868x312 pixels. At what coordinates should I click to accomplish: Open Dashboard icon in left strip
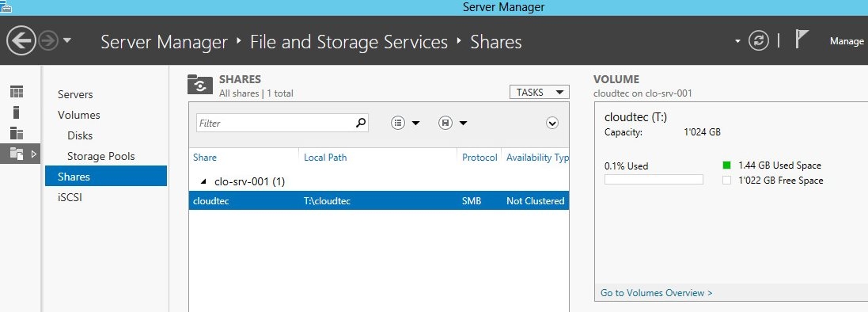point(17,92)
